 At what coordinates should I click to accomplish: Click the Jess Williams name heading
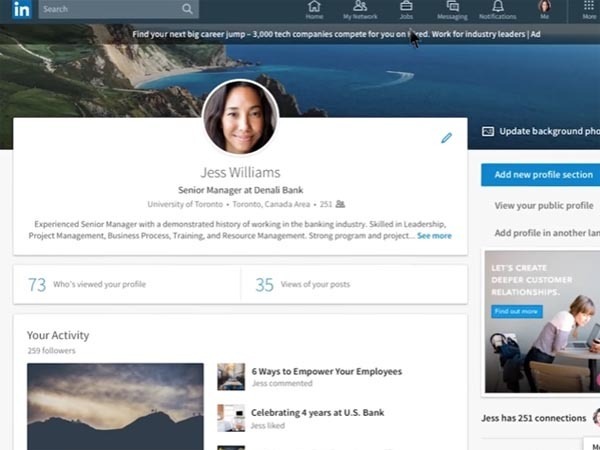(x=240, y=173)
